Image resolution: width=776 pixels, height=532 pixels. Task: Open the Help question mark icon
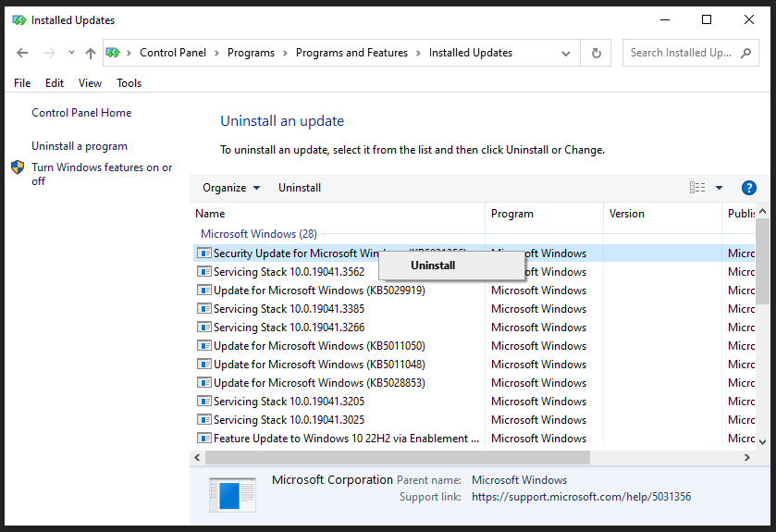point(749,188)
